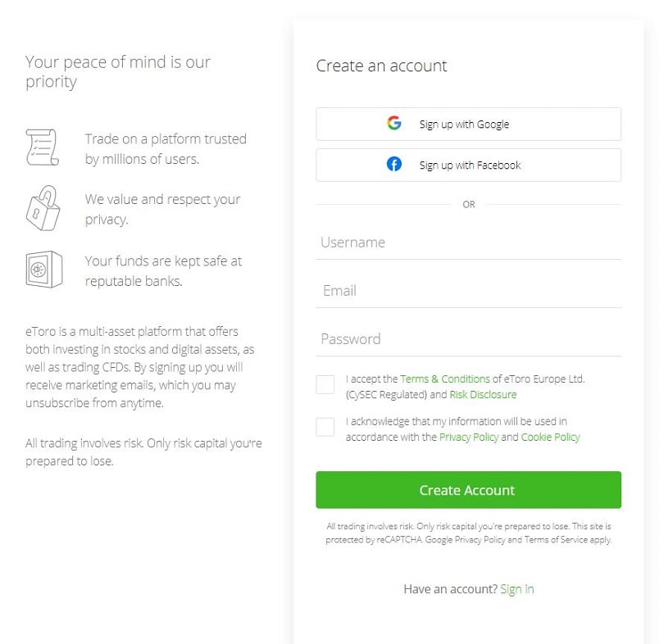Click the bank safe icon
Screen dimensions: 664x644
click(44, 270)
